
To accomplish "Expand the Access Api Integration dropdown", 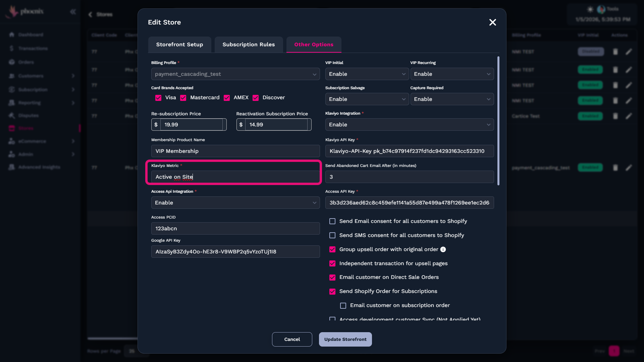I will (235, 203).
